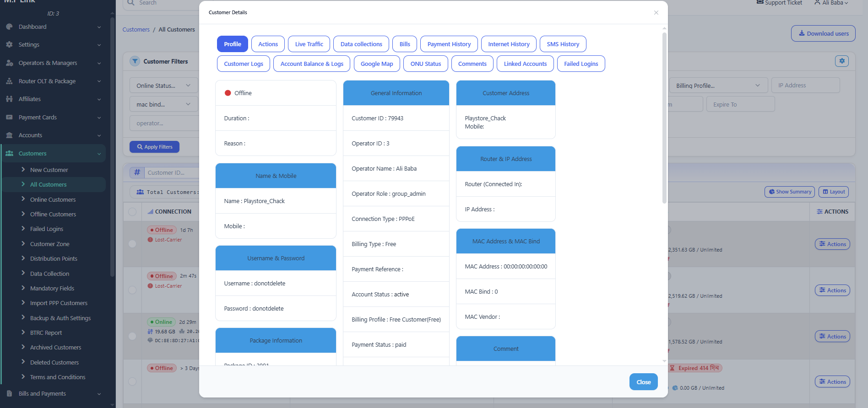Click the search magnifier icon in top bar

click(x=131, y=3)
